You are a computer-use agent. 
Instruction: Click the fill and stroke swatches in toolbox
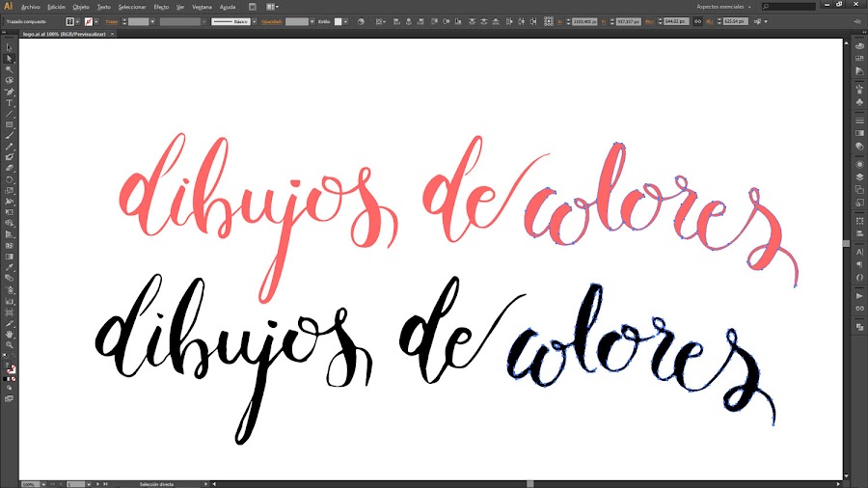point(10,368)
